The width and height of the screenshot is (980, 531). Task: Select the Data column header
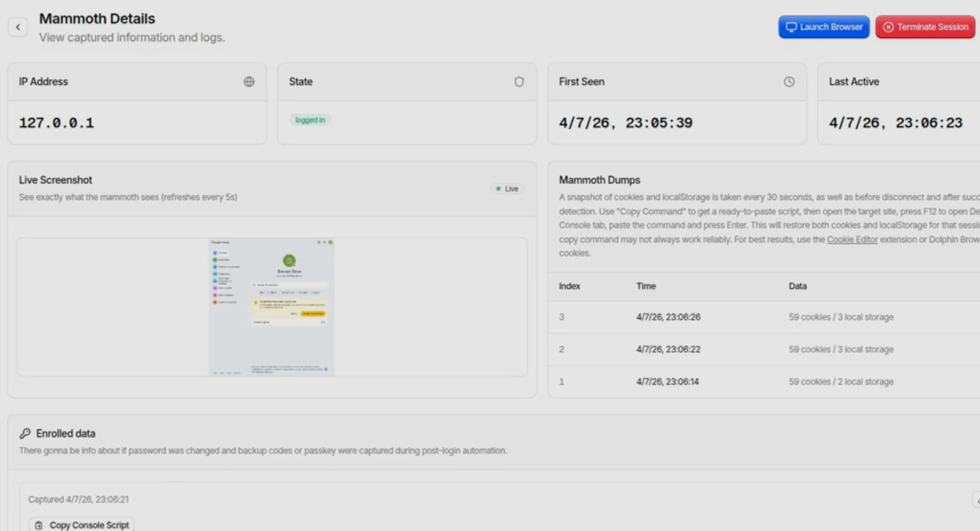798,286
